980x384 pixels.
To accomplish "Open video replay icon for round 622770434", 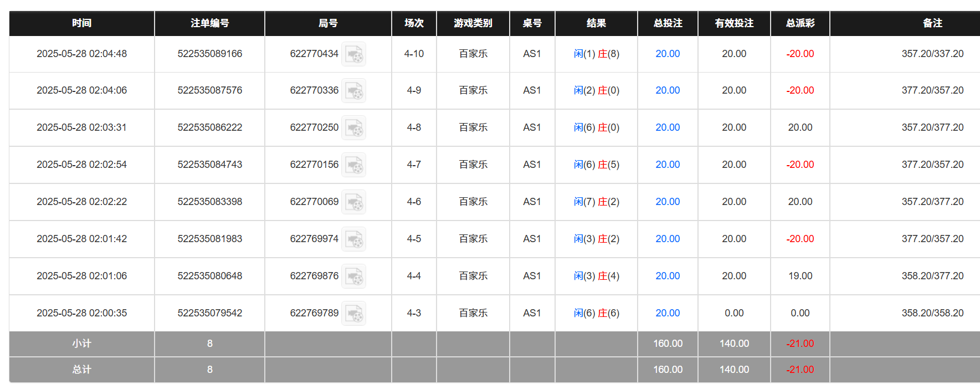I will (353, 54).
